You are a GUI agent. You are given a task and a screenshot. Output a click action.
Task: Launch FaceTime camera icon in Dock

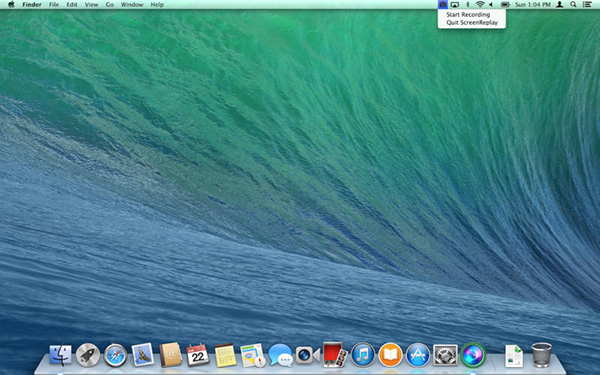click(x=308, y=355)
